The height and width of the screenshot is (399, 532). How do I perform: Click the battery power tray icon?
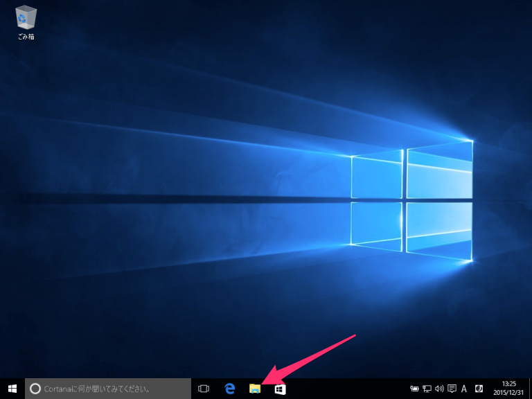pyautogui.click(x=414, y=389)
